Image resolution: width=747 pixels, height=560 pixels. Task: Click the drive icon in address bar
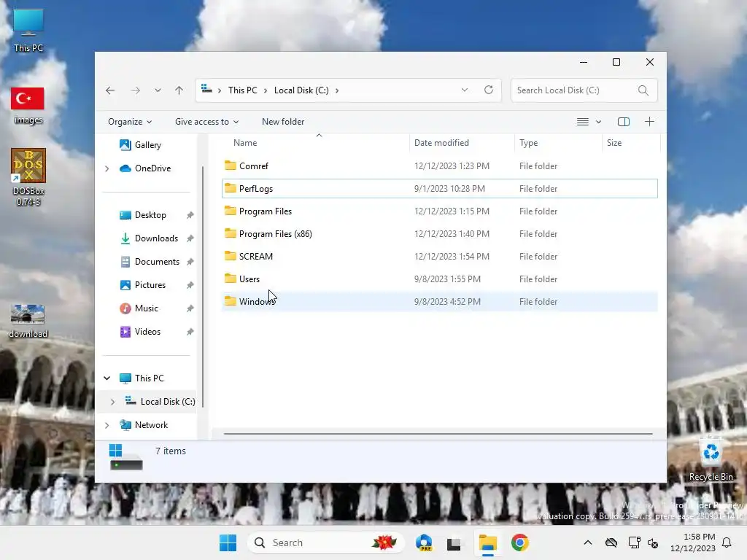(x=206, y=89)
